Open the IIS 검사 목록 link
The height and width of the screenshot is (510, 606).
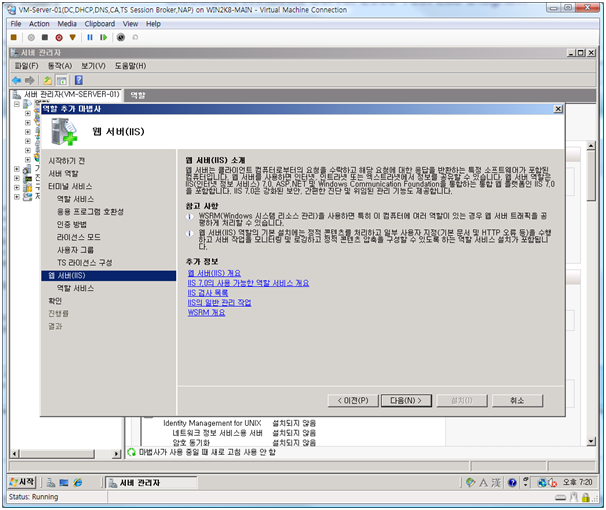click(x=208, y=293)
